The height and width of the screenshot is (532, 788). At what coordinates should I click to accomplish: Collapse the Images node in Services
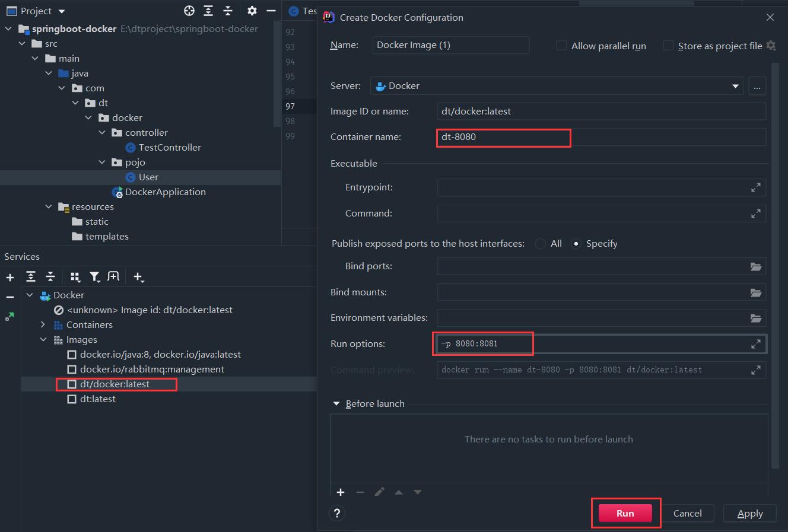point(43,339)
